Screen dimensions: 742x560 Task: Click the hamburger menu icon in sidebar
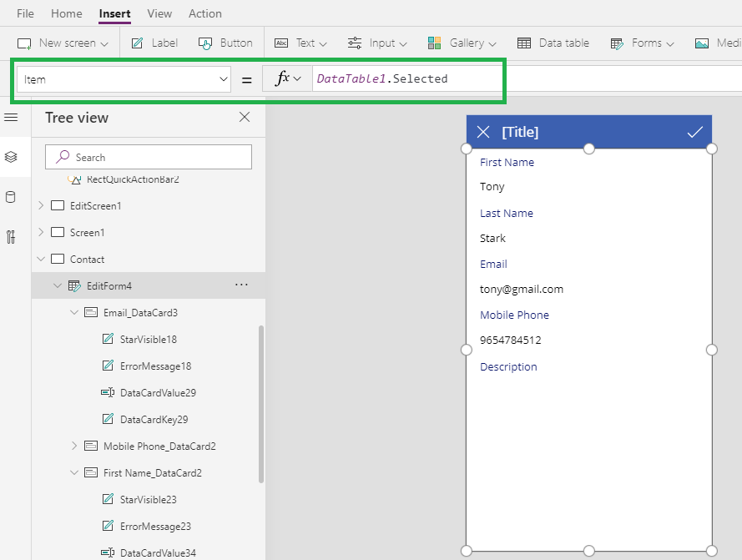click(11, 118)
